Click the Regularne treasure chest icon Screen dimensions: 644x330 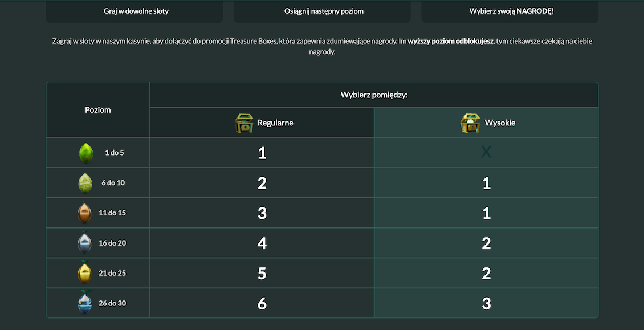tap(244, 123)
